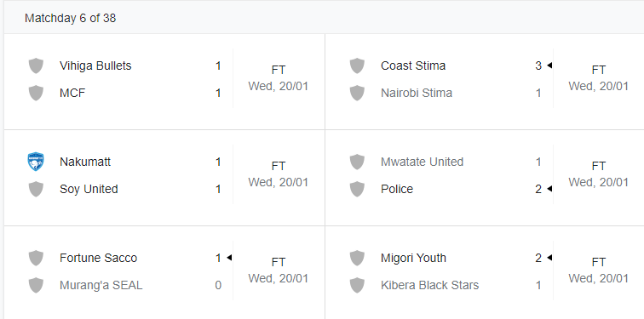Click the Nakumatt blue team crest

pyautogui.click(x=36, y=162)
